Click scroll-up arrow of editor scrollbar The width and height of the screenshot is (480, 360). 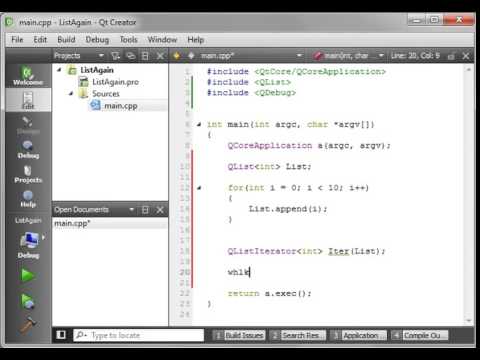point(468,70)
